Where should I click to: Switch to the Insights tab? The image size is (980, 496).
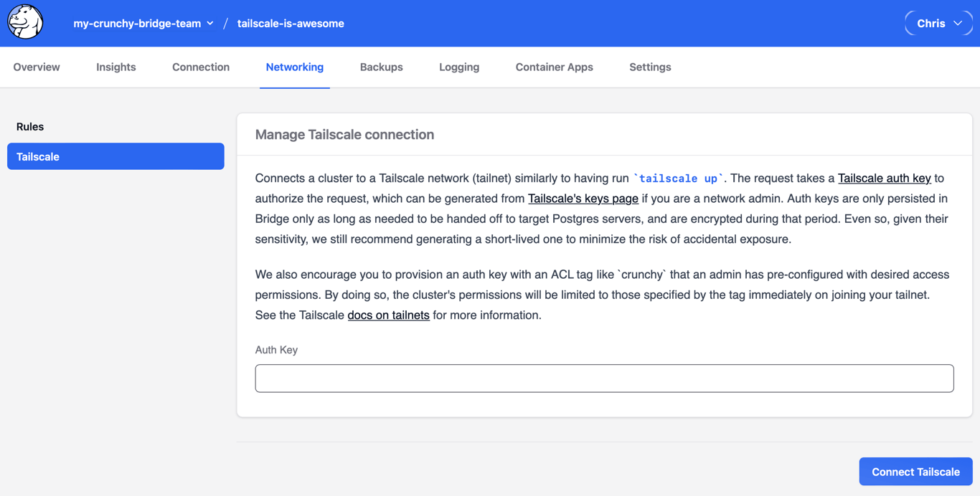point(116,67)
